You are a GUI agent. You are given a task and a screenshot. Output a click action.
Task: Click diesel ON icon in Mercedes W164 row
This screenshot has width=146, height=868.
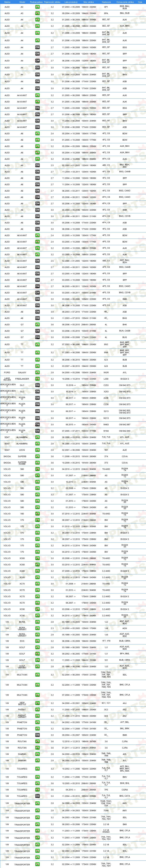[37, 431]
